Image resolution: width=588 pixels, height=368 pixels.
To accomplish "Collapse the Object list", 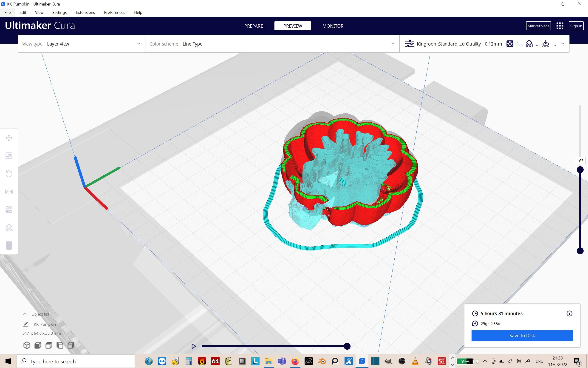I will click(25, 314).
